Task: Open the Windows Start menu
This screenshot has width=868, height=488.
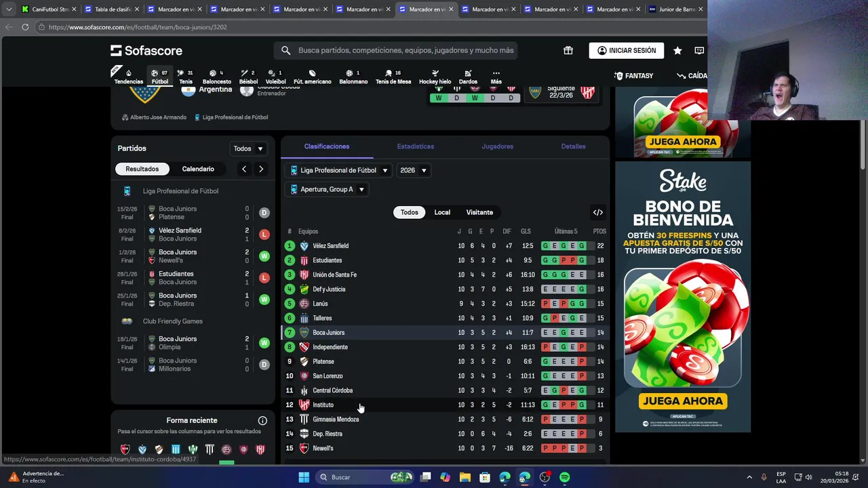Action: 304,477
